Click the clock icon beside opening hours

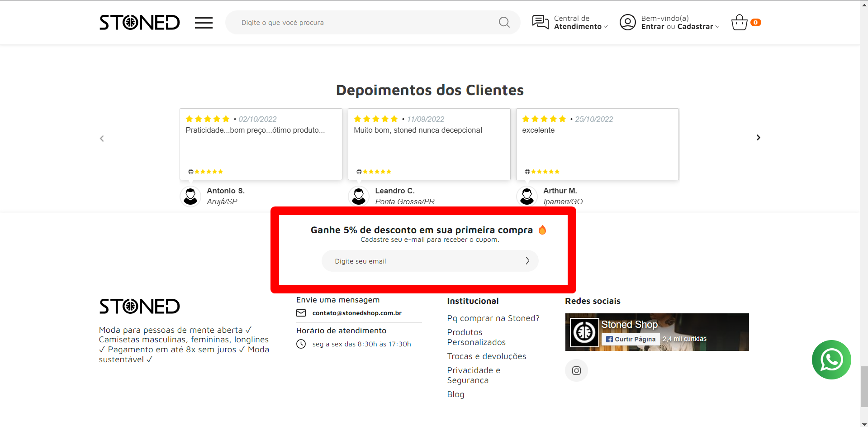tap(301, 344)
